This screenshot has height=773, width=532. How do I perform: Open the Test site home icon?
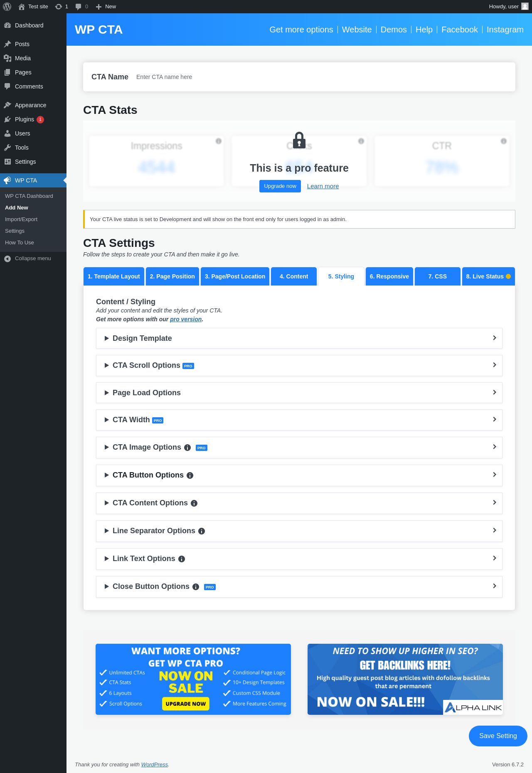pyautogui.click(x=22, y=7)
